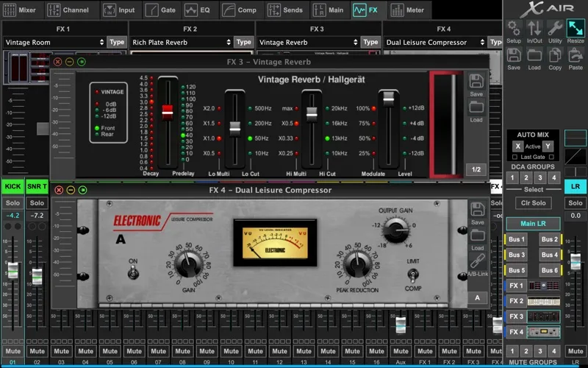Select DCA group 1

pos(512,178)
